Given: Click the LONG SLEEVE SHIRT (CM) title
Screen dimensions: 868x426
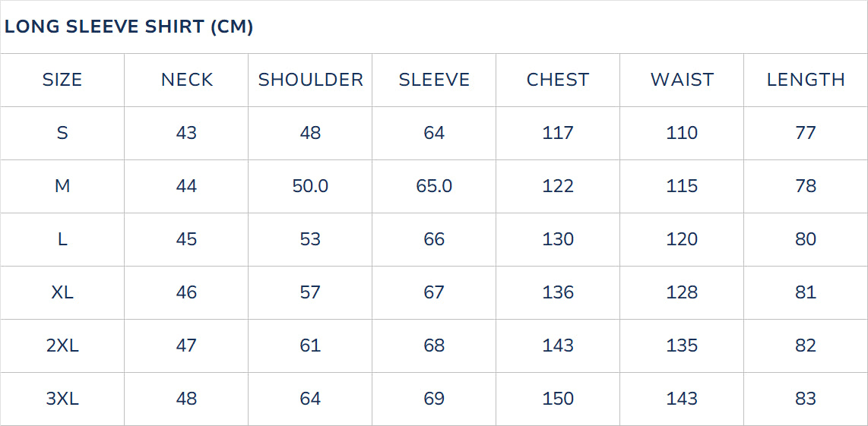Looking at the screenshot, I should pos(129,27).
